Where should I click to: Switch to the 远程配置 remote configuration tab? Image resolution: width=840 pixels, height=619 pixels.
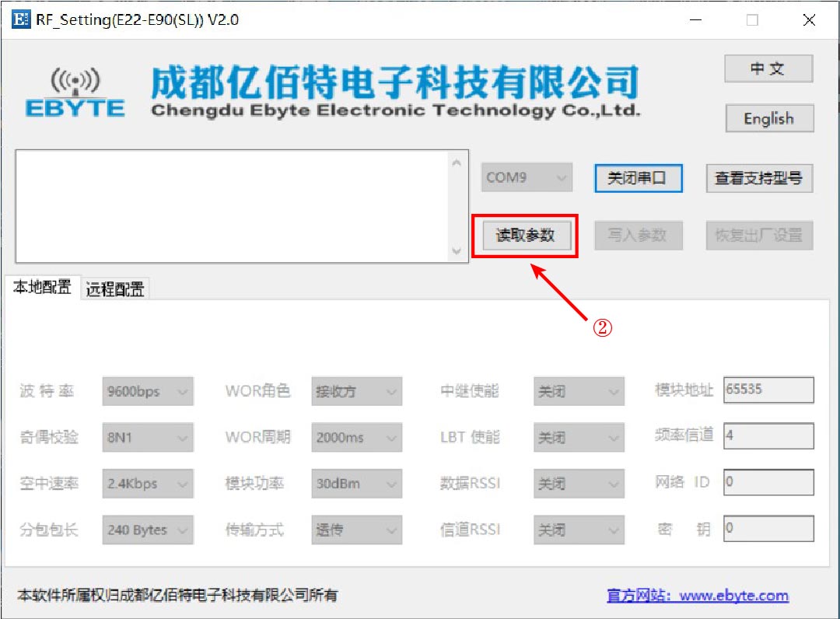115,289
